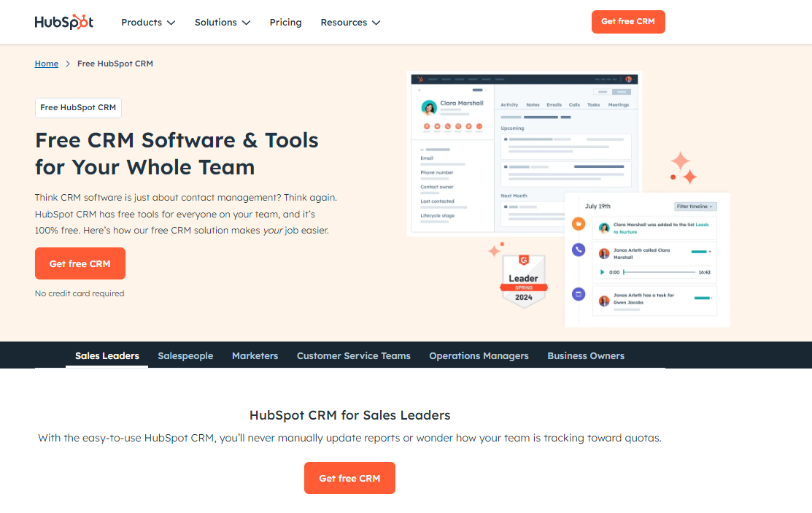Click the Lifecycle stage field label

coord(437,215)
